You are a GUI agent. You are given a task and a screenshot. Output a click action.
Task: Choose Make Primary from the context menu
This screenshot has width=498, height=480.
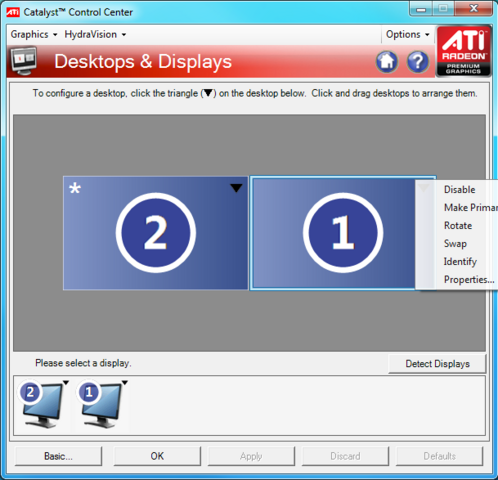(x=470, y=208)
